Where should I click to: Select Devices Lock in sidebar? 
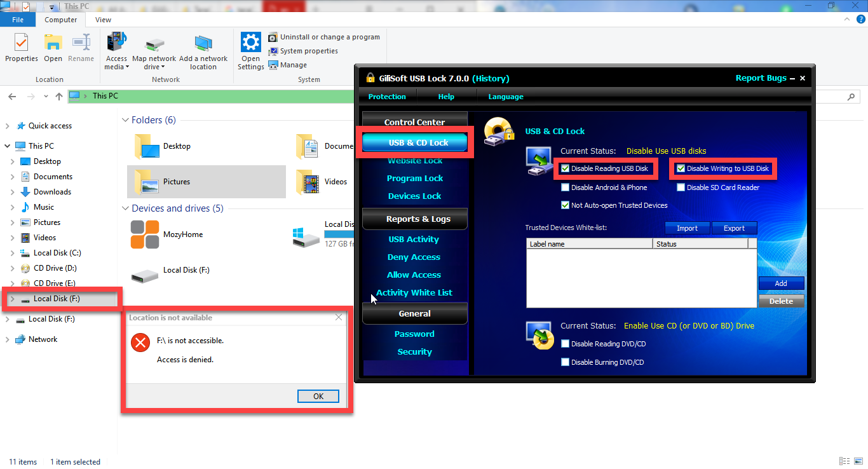tap(415, 196)
